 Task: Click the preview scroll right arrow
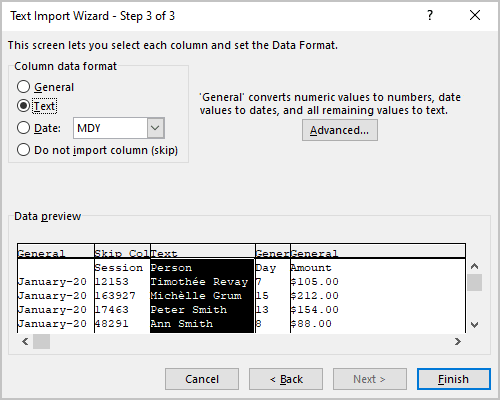point(458,341)
